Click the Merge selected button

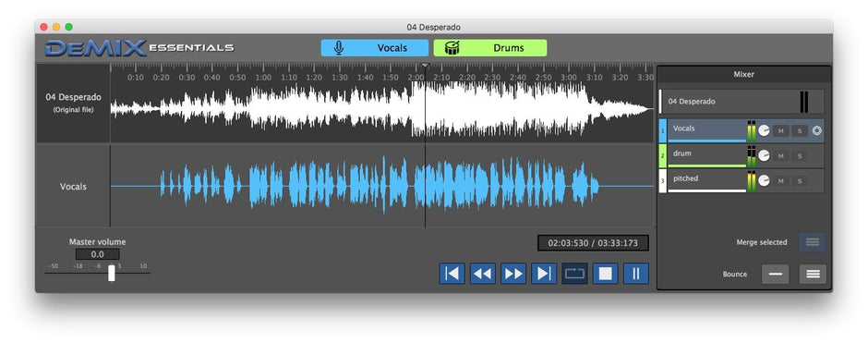click(812, 242)
